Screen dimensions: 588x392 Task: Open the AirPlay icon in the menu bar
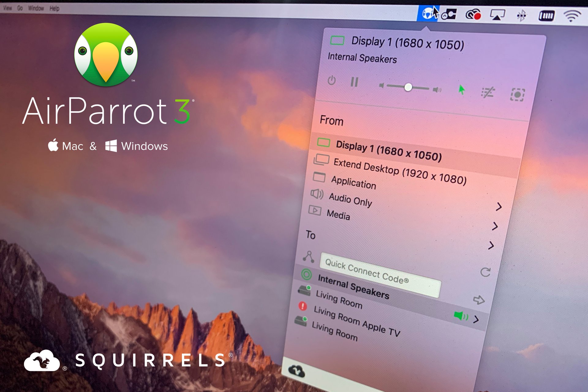[498, 14]
